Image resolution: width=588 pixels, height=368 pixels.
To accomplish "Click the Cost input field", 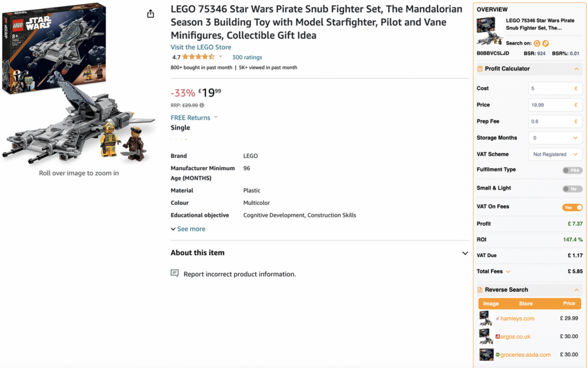I will (x=550, y=89).
